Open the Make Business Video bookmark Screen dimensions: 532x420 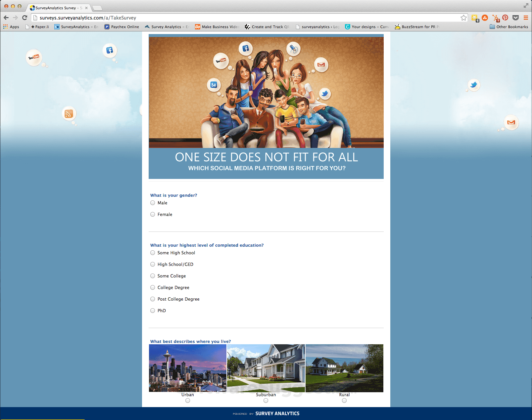pos(217,27)
